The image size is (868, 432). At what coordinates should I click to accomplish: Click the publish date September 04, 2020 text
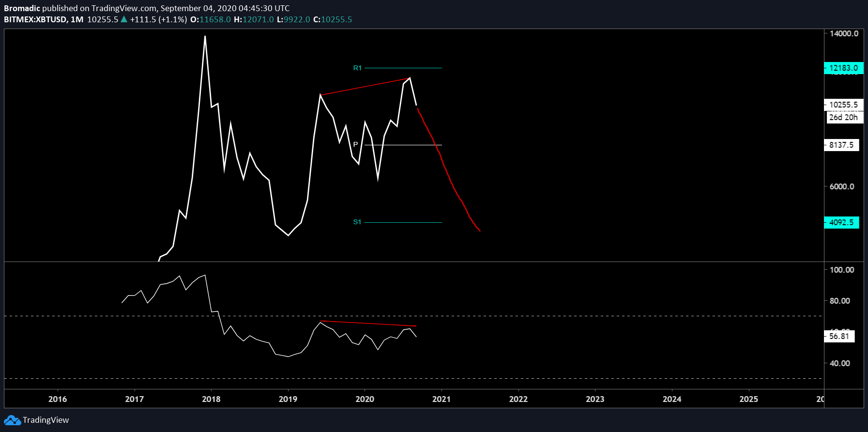[x=198, y=8]
